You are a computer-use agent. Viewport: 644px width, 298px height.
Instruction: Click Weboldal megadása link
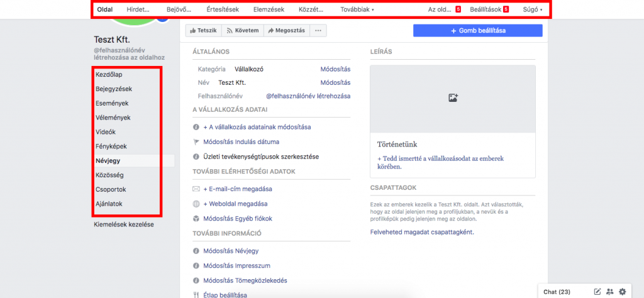coord(235,204)
